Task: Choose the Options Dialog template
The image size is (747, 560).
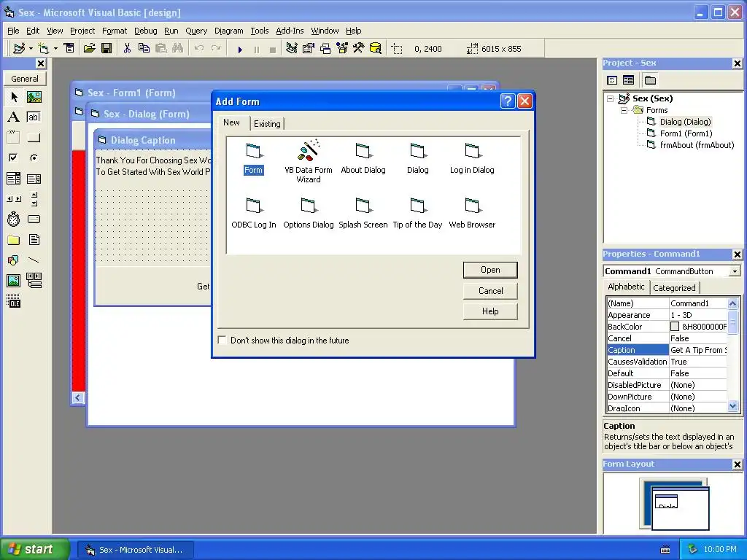Action: point(309,213)
